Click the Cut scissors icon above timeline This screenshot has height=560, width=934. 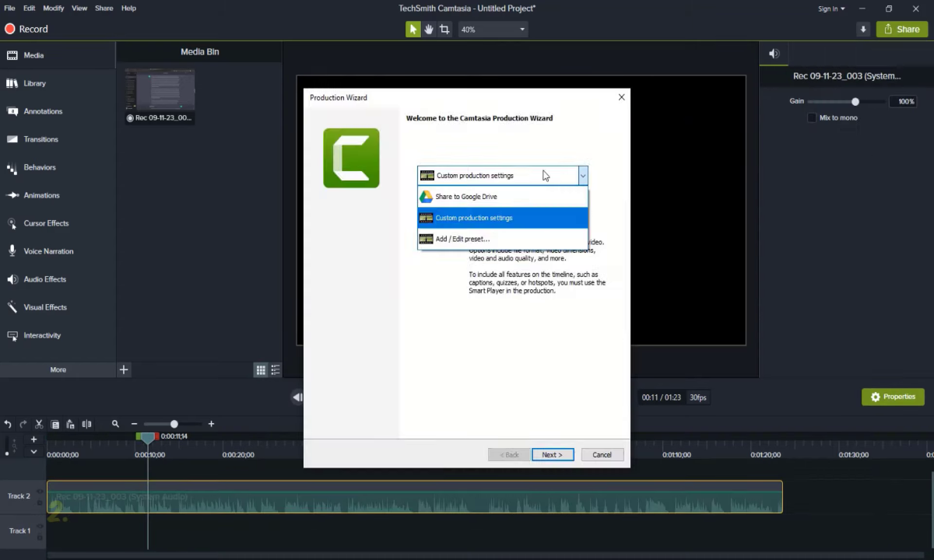pyautogui.click(x=39, y=424)
